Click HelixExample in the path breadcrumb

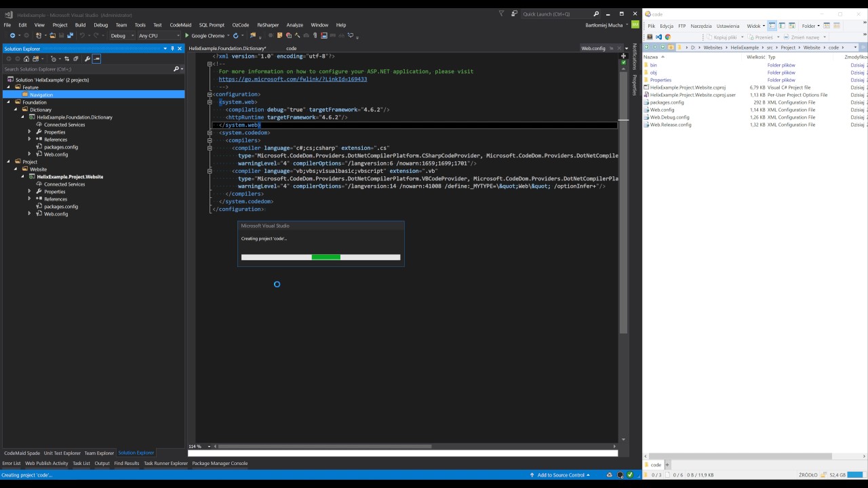[x=745, y=47]
